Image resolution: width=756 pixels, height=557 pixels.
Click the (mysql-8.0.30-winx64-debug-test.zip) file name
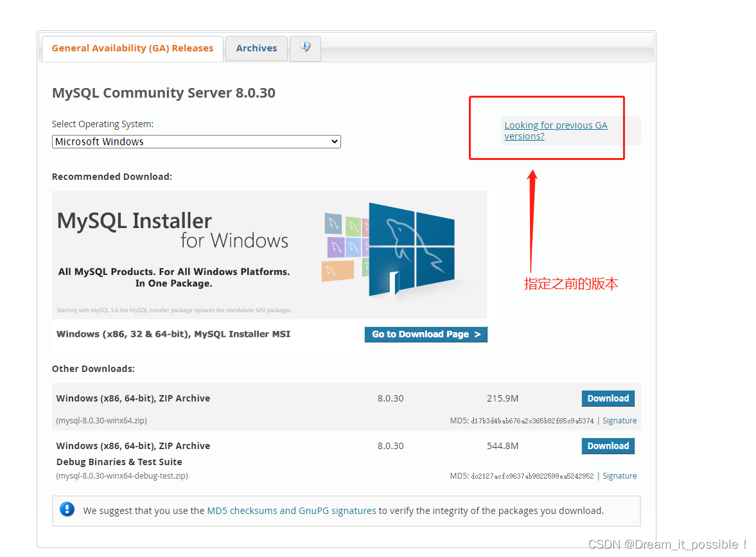[x=122, y=476]
